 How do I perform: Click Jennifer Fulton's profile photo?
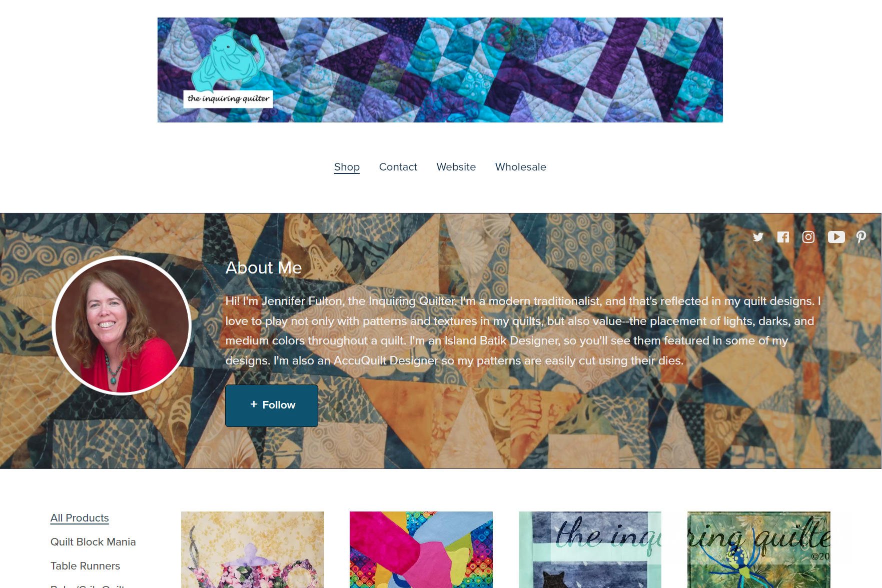coord(122,325)
